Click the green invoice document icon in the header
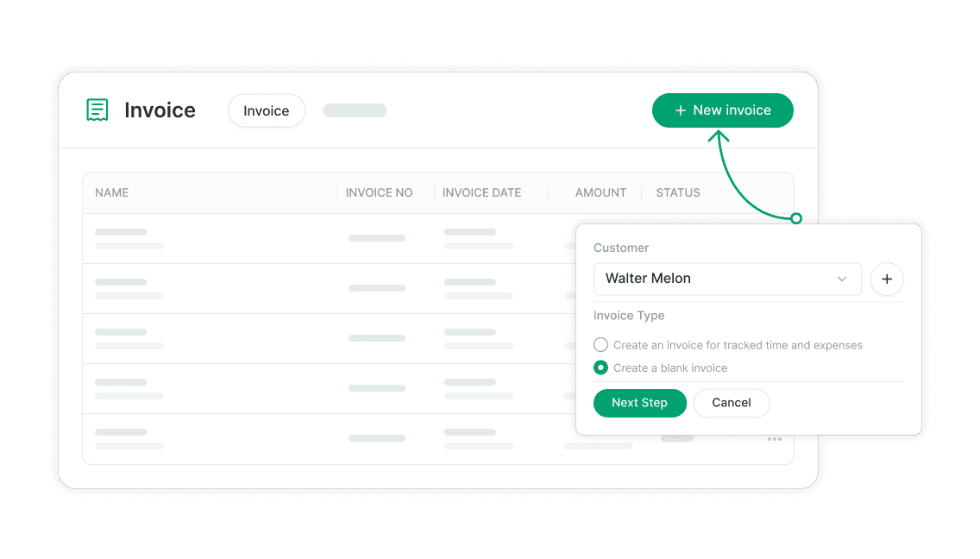The width and height of the screenshot is (980, 559). (x=97, y=110)
